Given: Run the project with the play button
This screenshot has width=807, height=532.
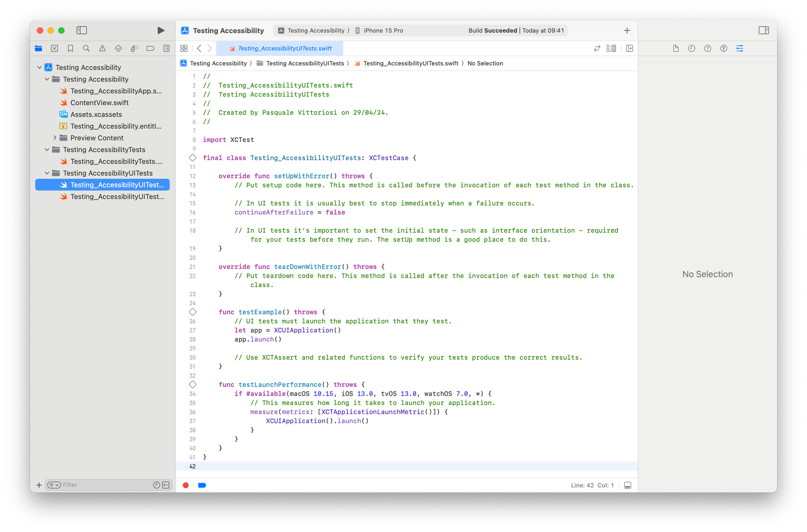Looking at the screenshot, I should (x=161, y=30).
